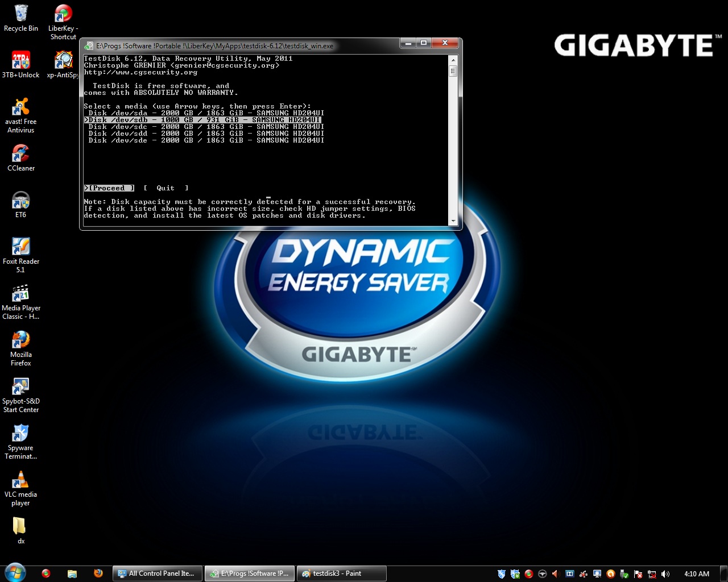
Task: Launch Spyware Terminator desktop icon
Action: pos(21,442)
